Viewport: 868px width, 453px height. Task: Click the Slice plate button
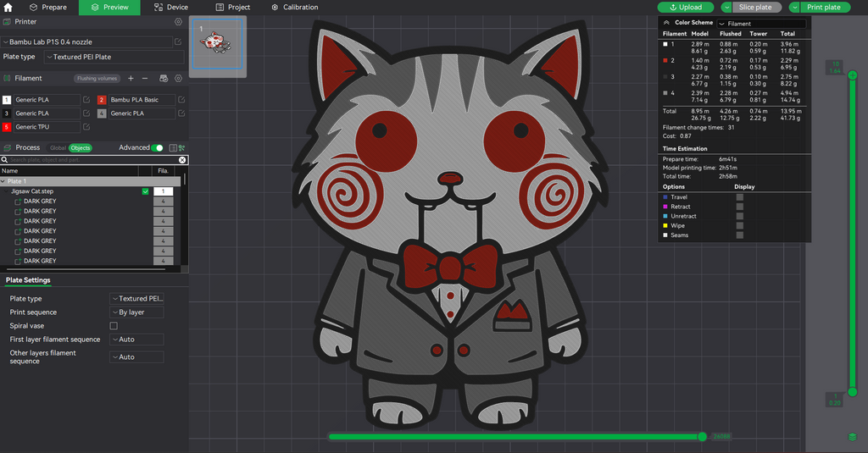[x=757, y=7]
